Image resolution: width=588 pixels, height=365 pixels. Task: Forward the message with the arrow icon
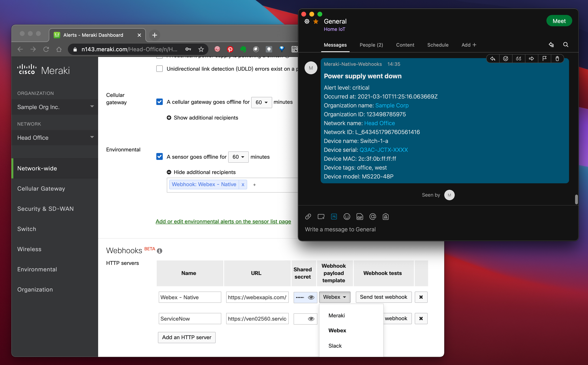coord(531,59)
